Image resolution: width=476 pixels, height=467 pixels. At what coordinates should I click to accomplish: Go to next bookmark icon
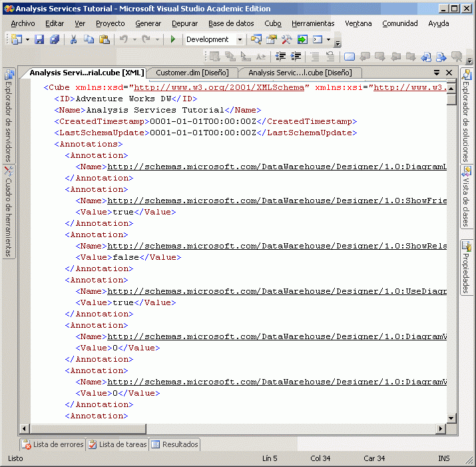(x=379, y=57)
